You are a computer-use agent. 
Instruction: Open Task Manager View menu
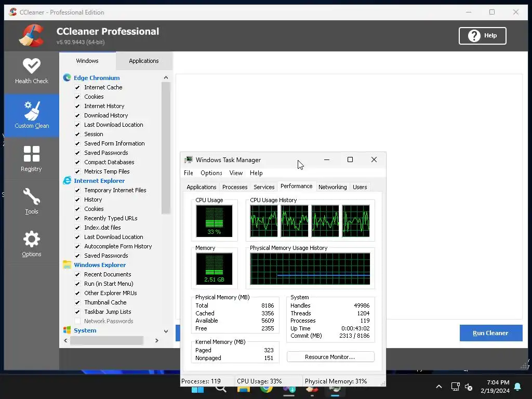(236, 173)
